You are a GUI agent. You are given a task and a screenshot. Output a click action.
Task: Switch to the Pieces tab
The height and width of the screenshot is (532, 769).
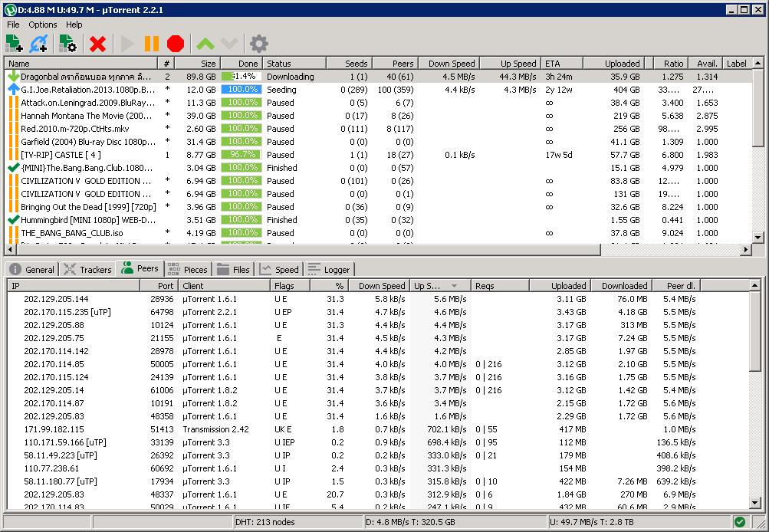(188, 269)
